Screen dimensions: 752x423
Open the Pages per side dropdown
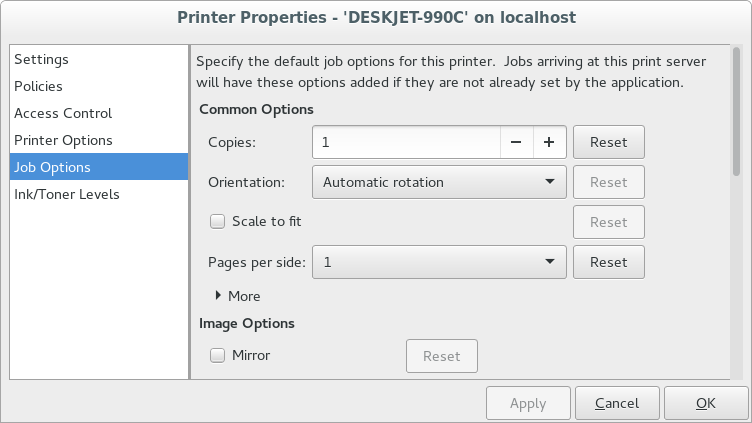pos(439,262)
